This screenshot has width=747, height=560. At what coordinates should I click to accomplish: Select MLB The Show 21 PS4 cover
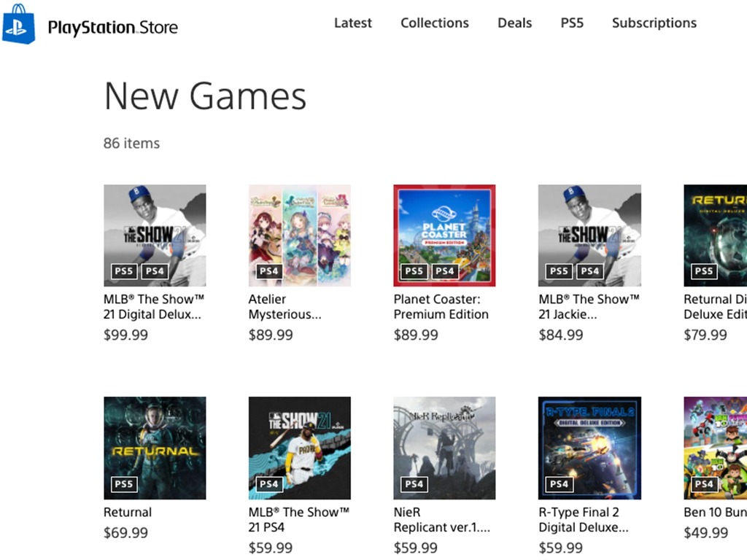pos(299,447)
